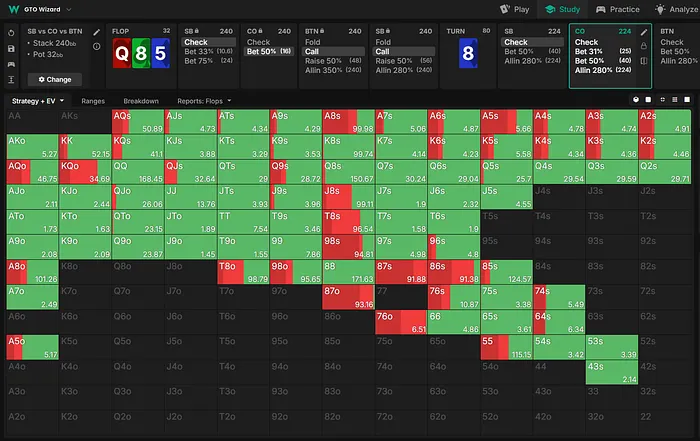Click the reset/undo icon in left sidebar
The image size is (700, 441).
[x=10, y=32]
